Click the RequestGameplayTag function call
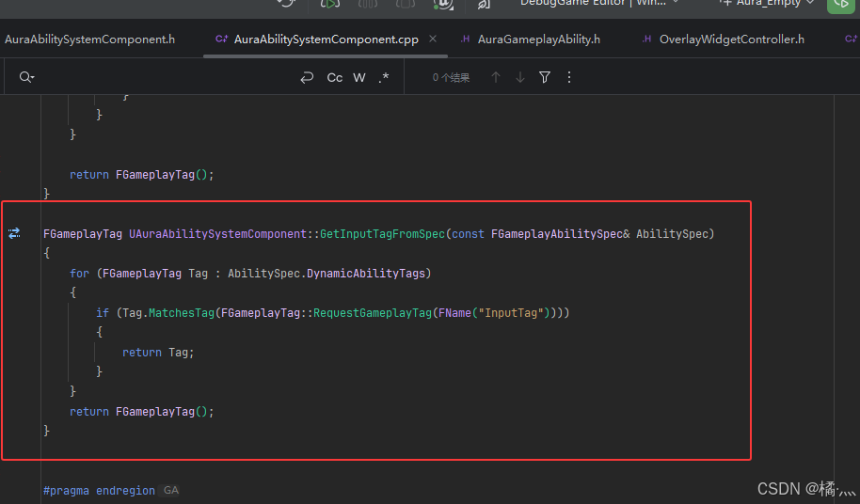860x504 pixels. tap(373, 313)
